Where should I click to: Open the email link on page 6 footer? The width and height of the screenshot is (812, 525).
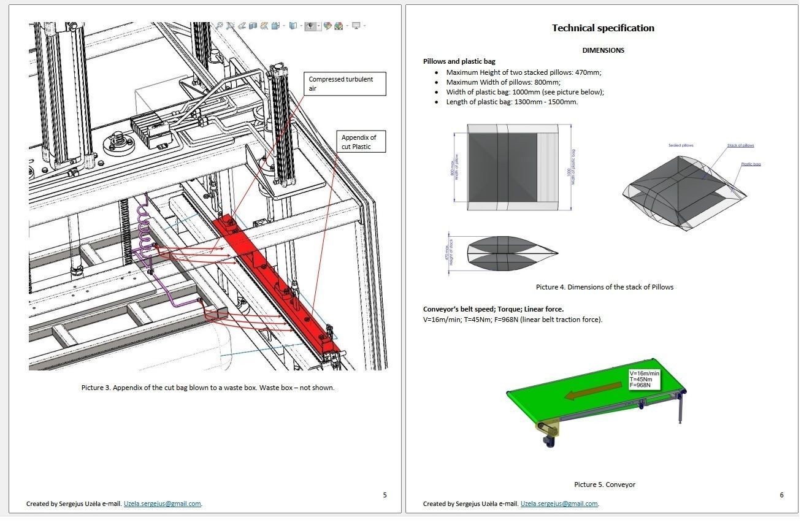coord(559,504)
